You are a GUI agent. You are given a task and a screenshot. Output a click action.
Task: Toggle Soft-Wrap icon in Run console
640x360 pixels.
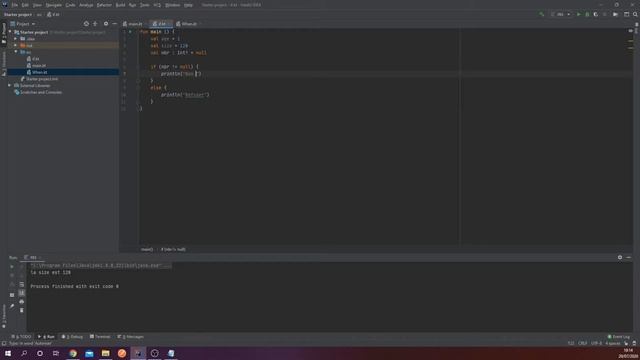click(22, 284)
